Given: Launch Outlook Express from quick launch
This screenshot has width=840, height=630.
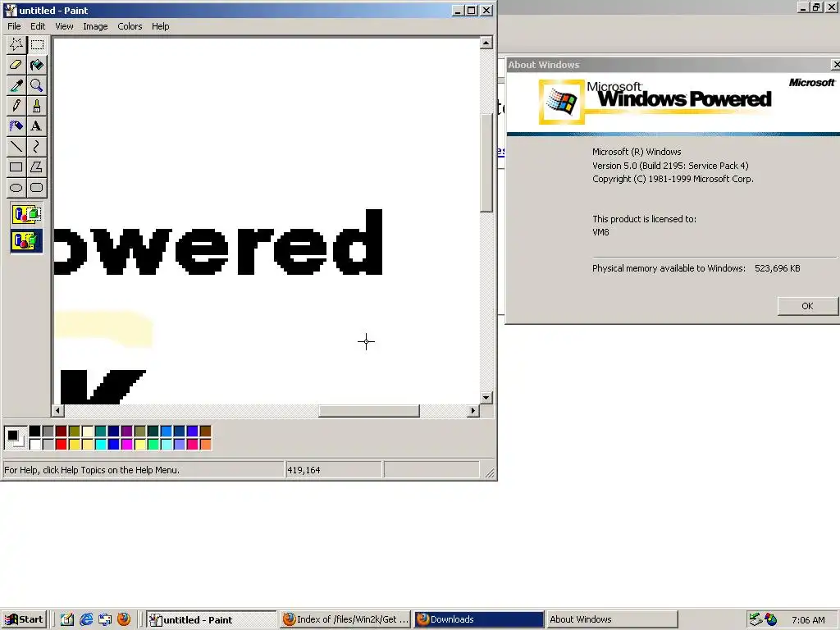Looking at the screenshot, I should 105,619.
